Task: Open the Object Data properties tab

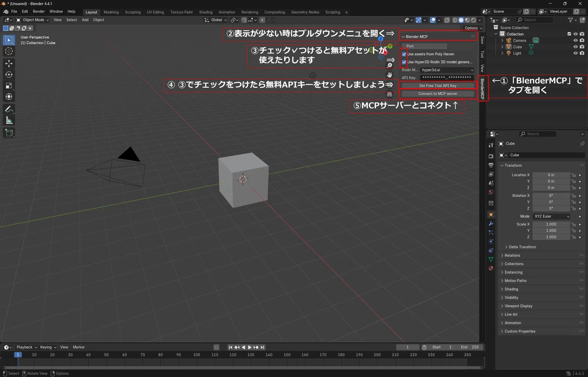Action: (x=491, y=259)
